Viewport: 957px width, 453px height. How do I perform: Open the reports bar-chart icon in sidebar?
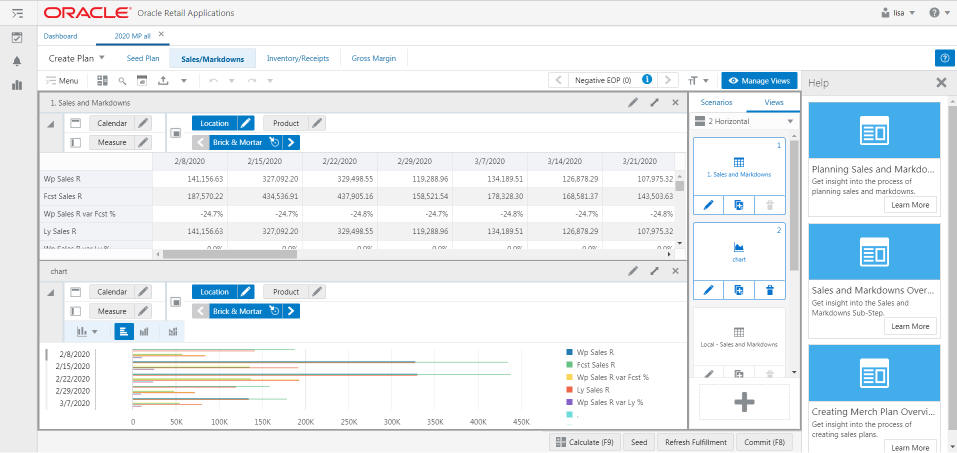(x=16, y=85)
